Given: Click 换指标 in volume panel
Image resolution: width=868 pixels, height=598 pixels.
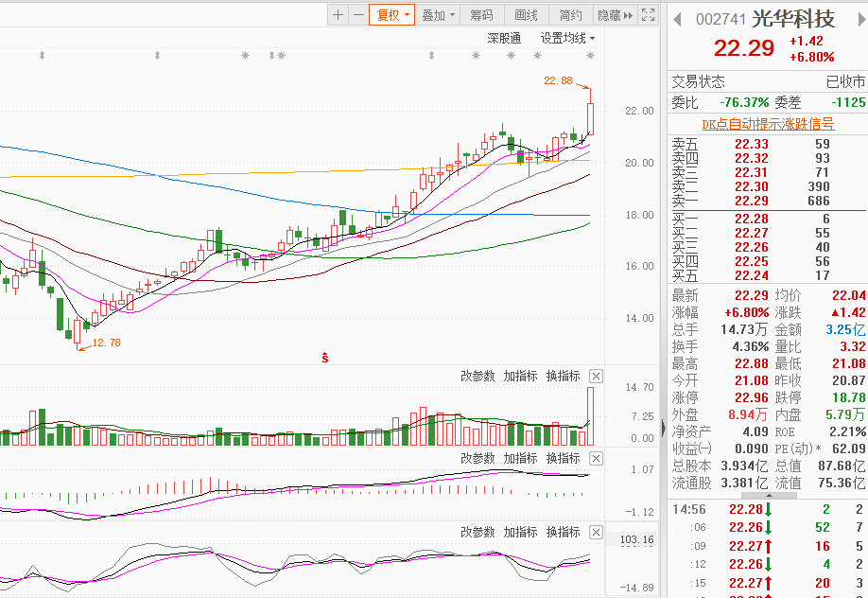Looking at the screenshot, I should [563, 377].
